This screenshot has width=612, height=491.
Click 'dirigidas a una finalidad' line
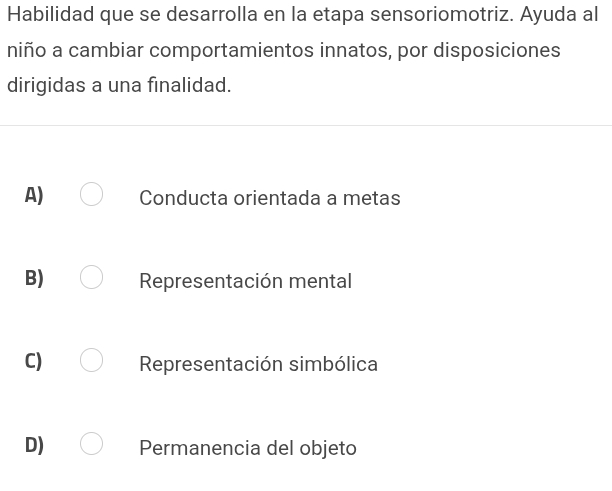click(x=119, y=85)
